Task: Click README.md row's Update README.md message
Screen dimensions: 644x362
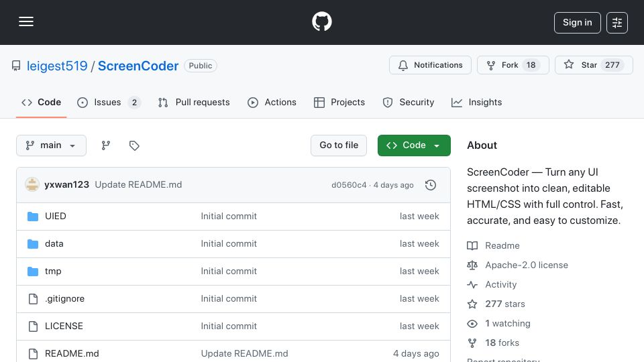Action: tap(244, 354)
